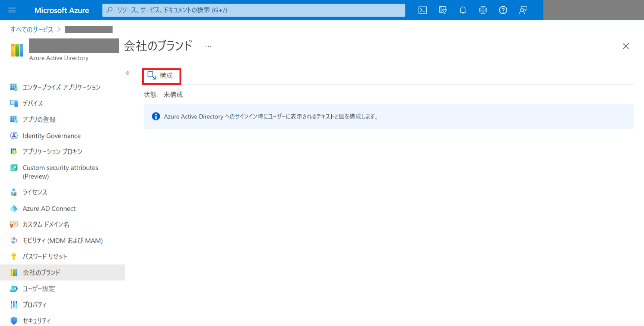Click the モビリティ (MDM および MAM) icon
This screenshot has height=326, width=644.
14,240
